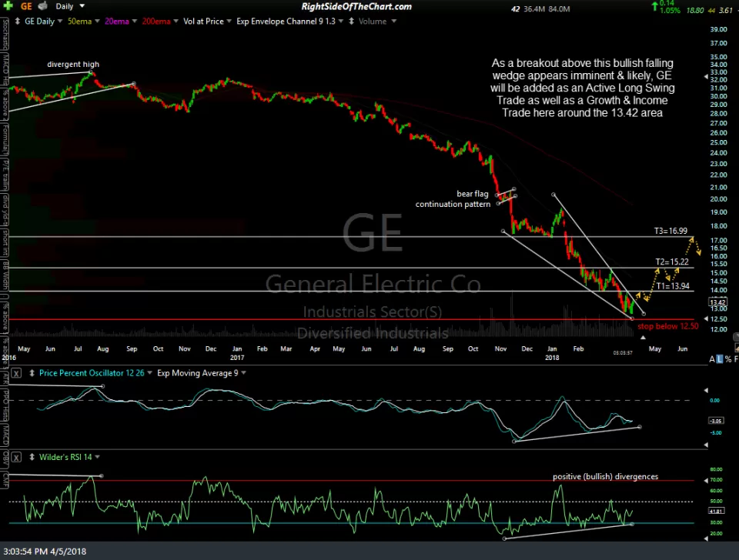Toggle the % percent scale button
739x560 pixels.
728,359
